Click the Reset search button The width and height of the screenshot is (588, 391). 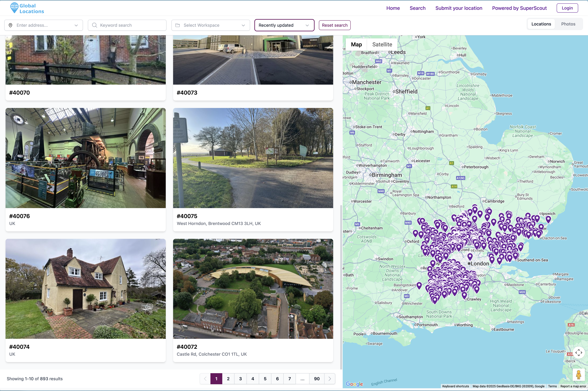pos(334,25)
